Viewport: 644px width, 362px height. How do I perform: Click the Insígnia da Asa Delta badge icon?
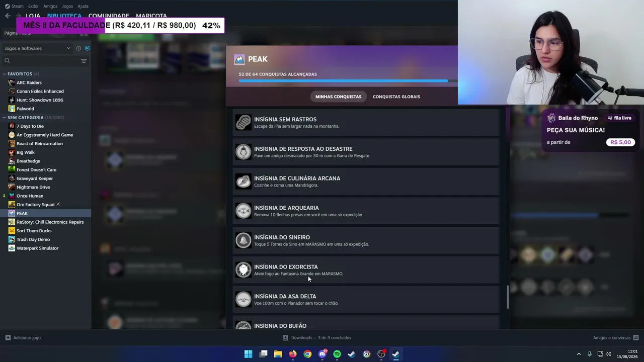(x=244, y=299)
